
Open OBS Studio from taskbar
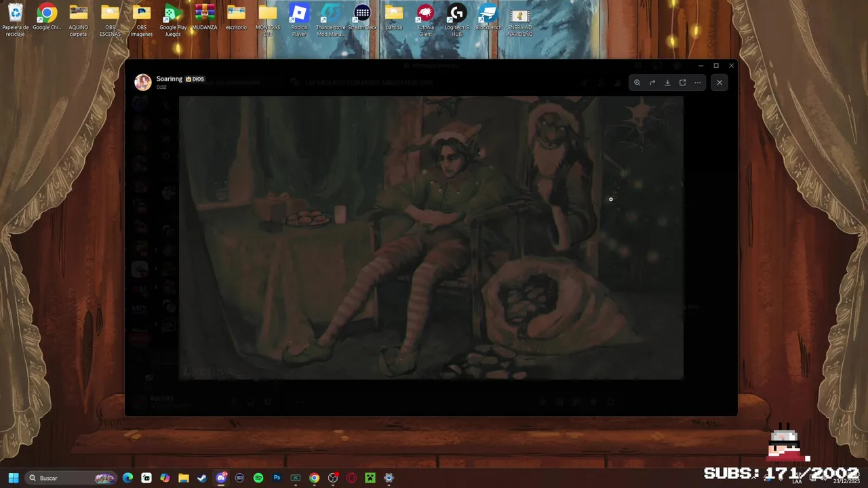point(333,478)
